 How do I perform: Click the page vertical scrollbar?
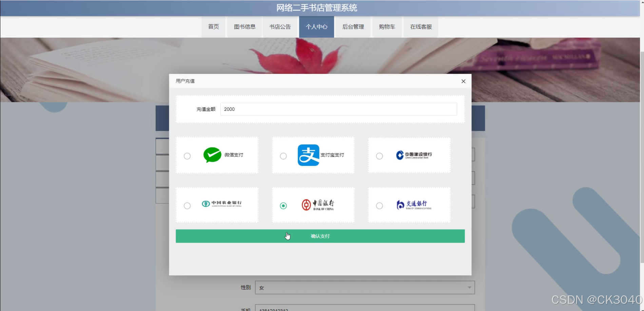642,158
